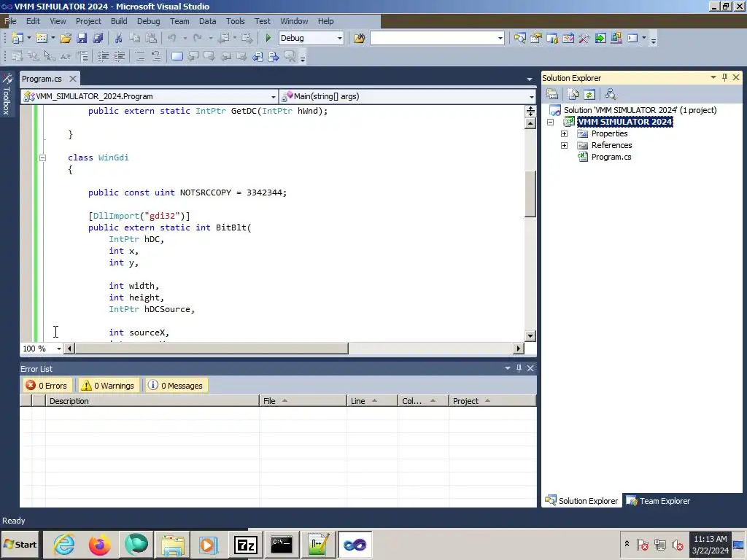The image size is (747, 560).
Task: Expand the Properties node
Action: tap(564, 134)
